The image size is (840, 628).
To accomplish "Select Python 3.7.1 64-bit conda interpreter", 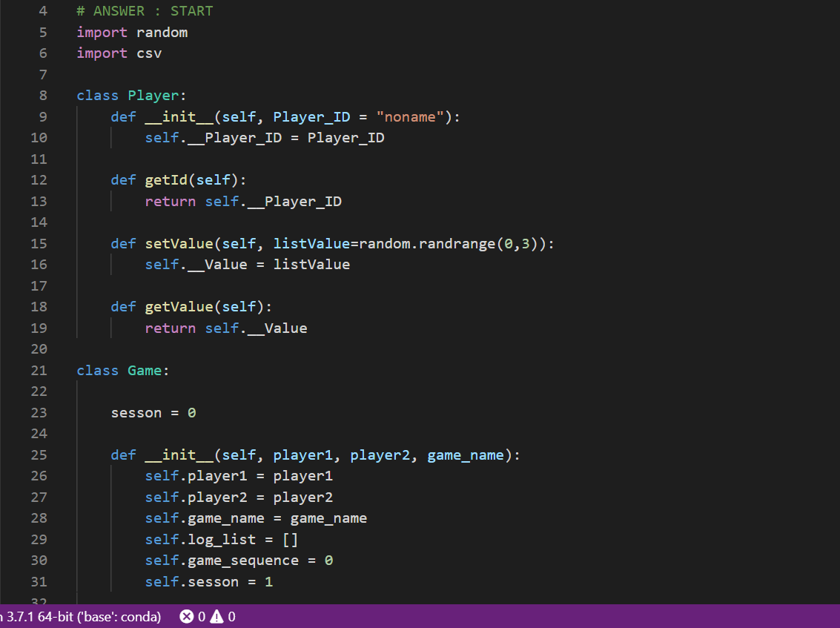I will coord(80,617).
